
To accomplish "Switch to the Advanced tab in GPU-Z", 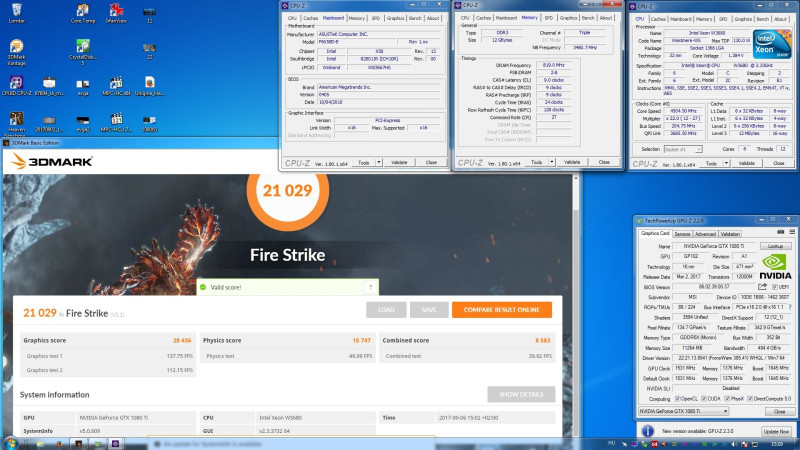I will (705, 234).
